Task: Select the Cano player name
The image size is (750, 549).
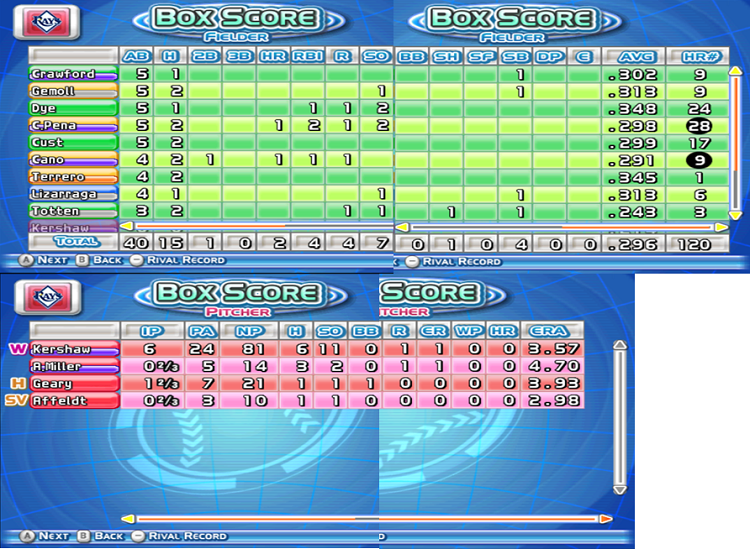Action: click(74, 160)
